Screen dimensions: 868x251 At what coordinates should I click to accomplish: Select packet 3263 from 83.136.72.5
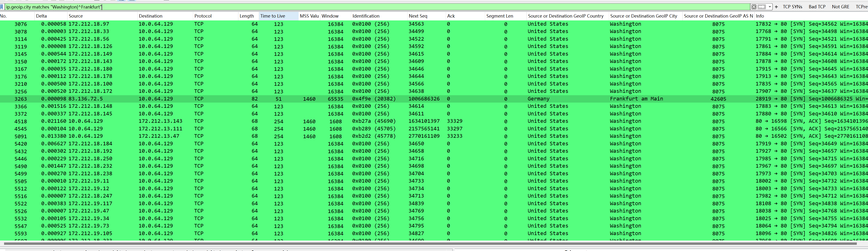point(434,99)
